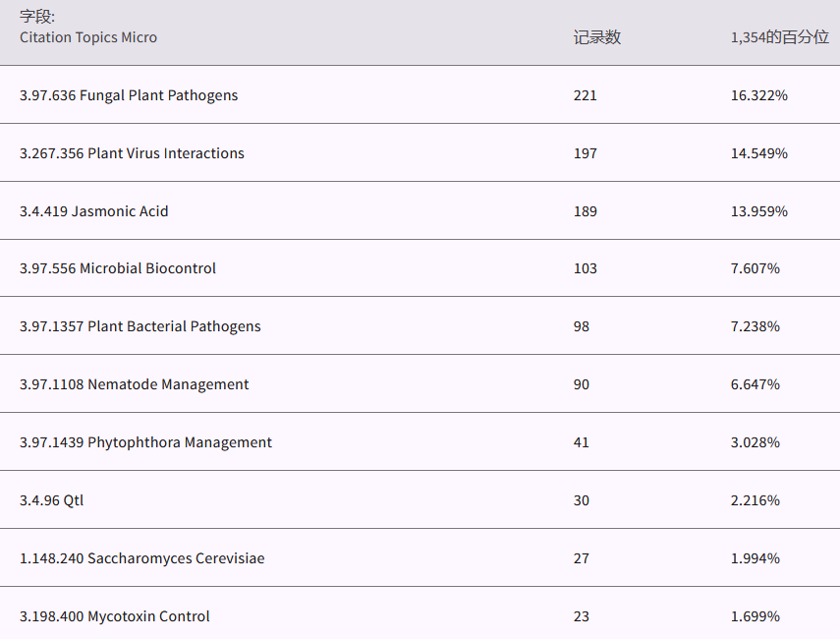Click the record count 197

(x=586, y=153)
